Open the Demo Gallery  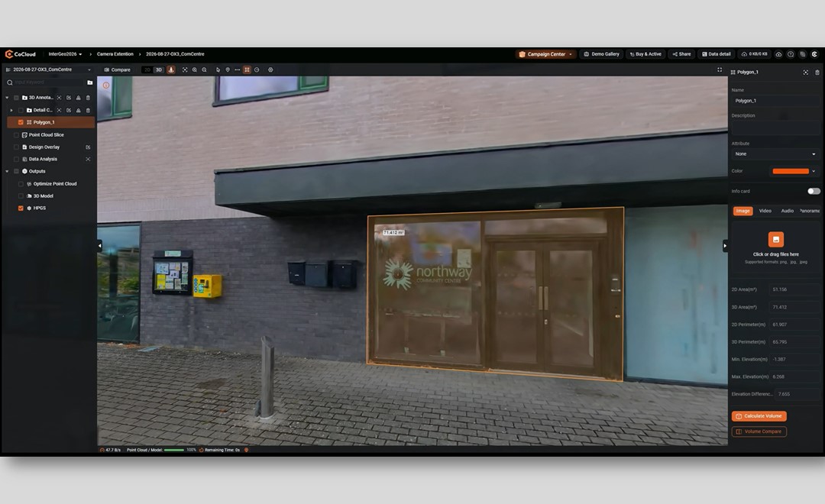(x=601, y=54)
